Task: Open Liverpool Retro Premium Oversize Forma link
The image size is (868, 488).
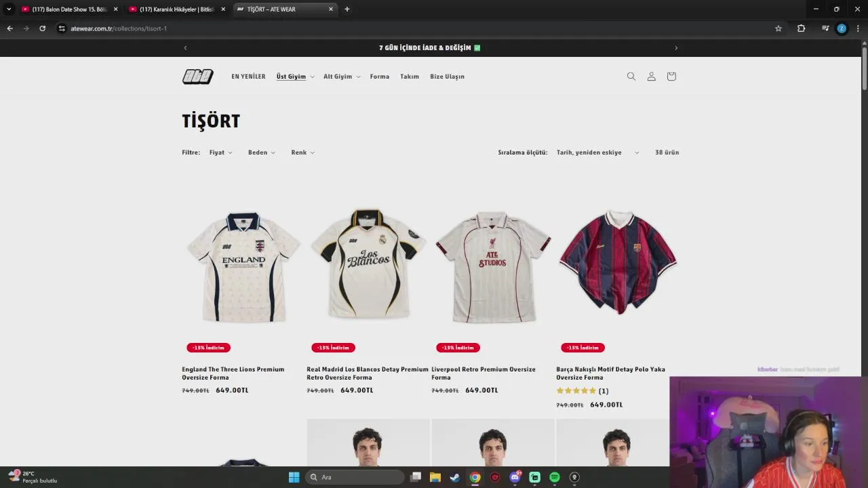Action: 483,373
